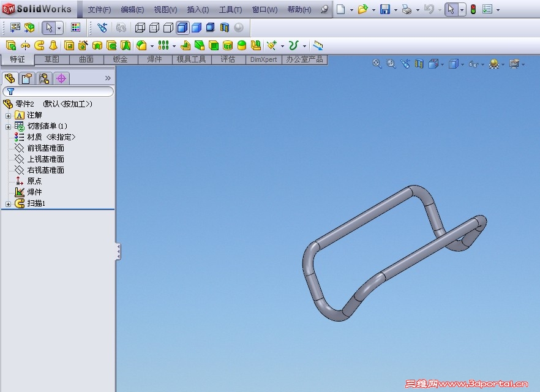Screen dimensions: 540x392
Task: Click the feature tree filter field
Action: 58,91
